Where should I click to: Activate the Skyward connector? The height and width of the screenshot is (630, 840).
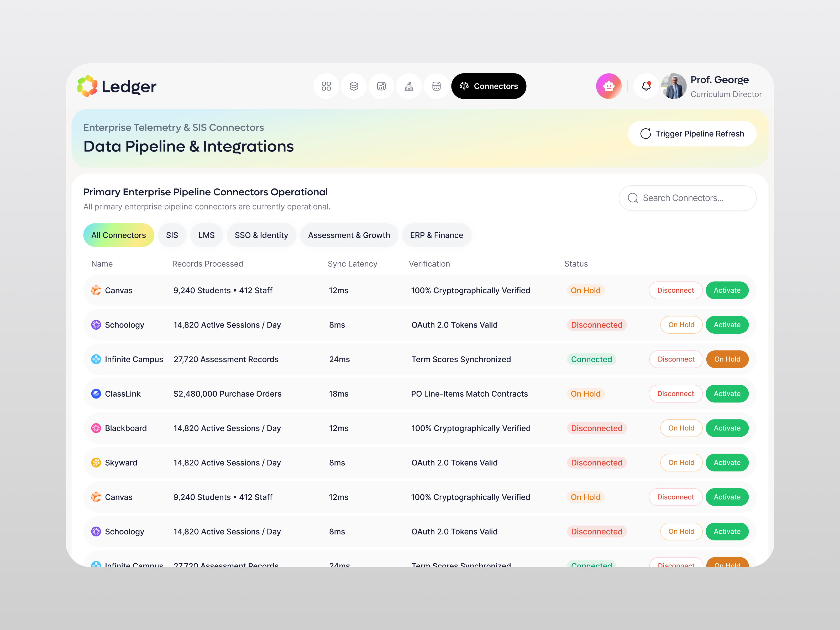[727, 463]
